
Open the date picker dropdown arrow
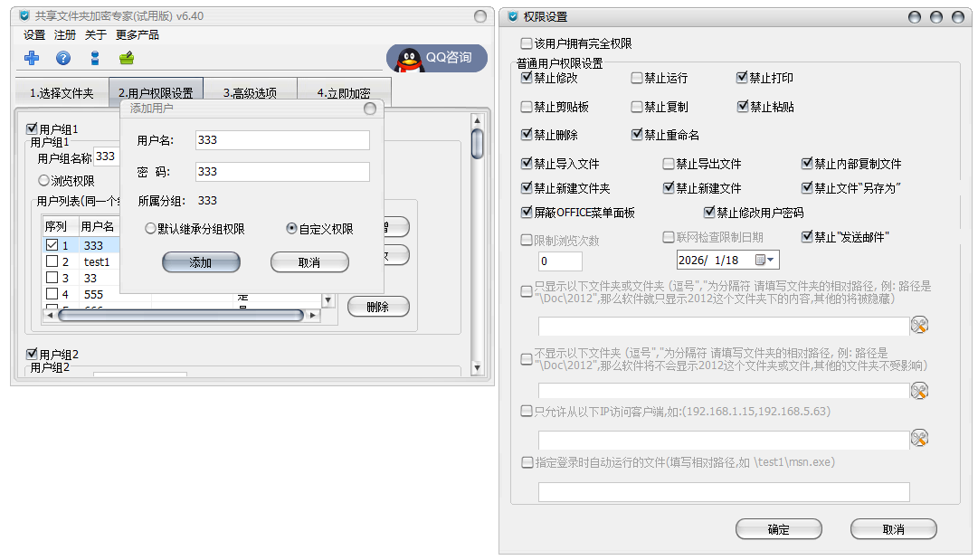(x=770, y=260)
